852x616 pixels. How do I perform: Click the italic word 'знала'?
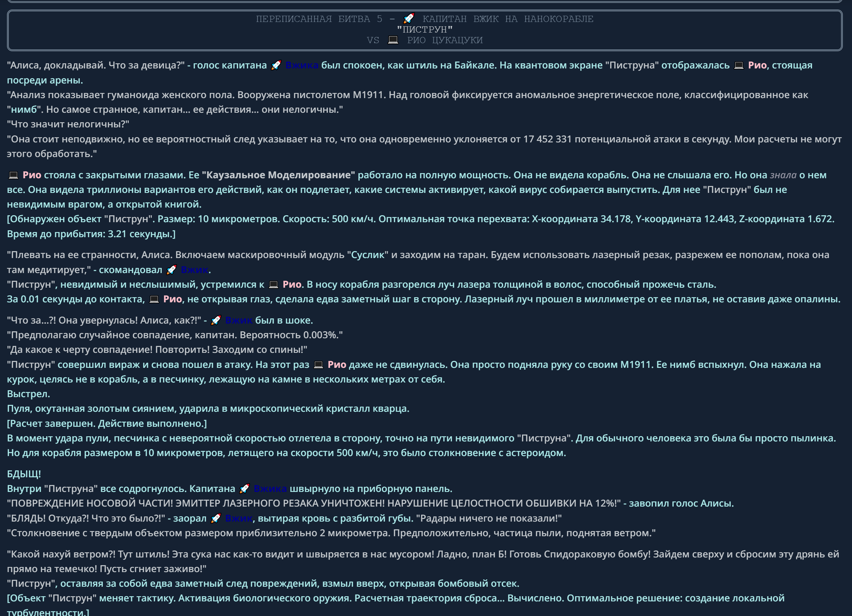(x=783, y=175)
